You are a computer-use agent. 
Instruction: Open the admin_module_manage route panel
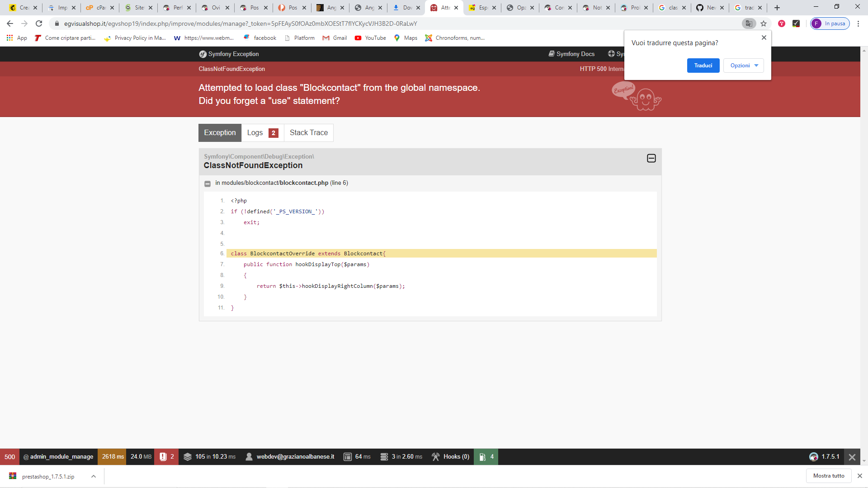[58, 457]
